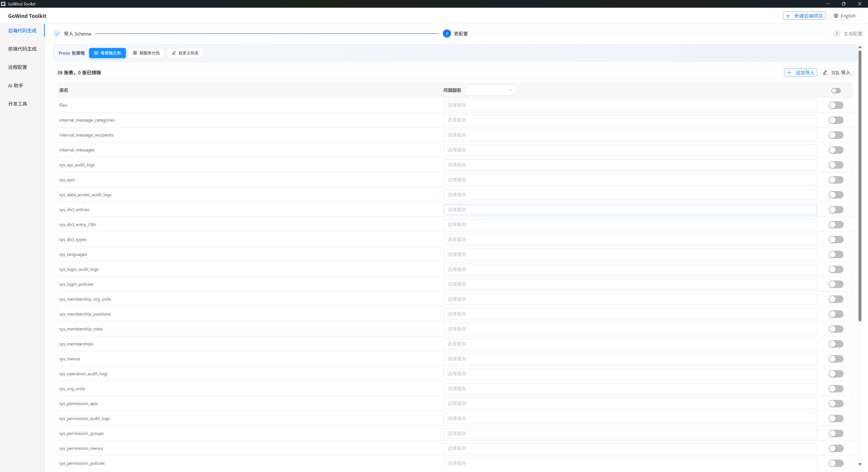
Task: Click the 新建后端项目 button
Action: (804, 16)
